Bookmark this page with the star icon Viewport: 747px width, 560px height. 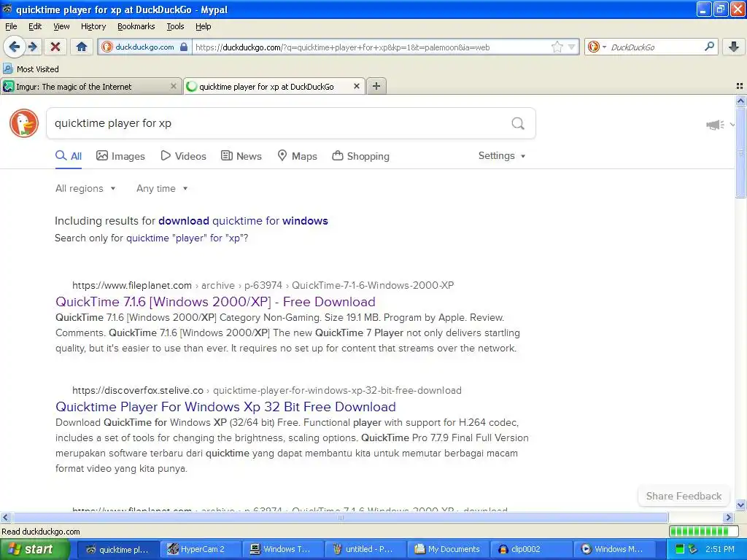pyautogui.click(x=557, y=47)
